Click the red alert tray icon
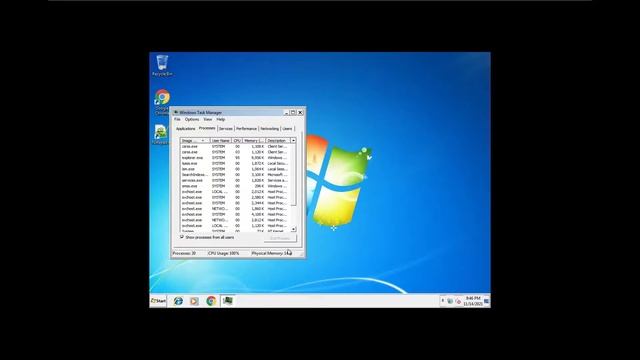Screen dimensions: 640x360 [x=458, y=301]
